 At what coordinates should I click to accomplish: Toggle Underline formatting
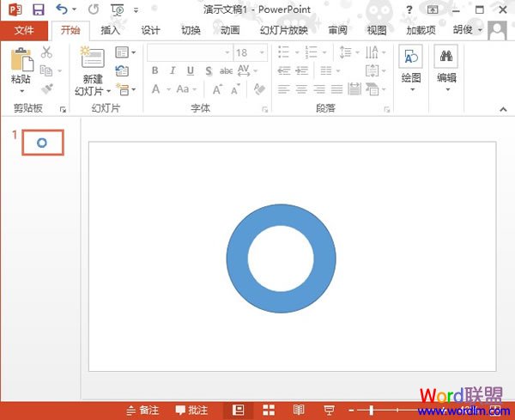pyautogui.click(x=191, y=70)
